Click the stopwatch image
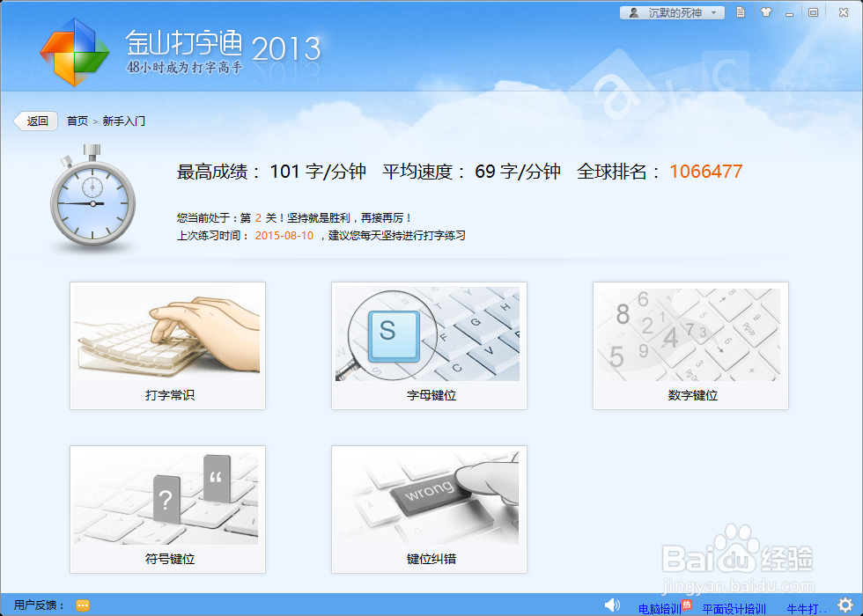This screenshot has width=863, height=616. [x=92, y=196]
